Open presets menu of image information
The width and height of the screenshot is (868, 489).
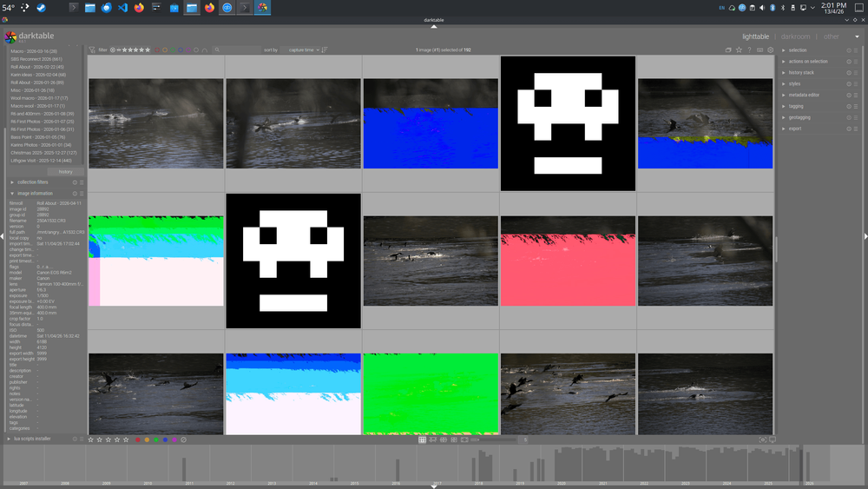click(82, 194)
